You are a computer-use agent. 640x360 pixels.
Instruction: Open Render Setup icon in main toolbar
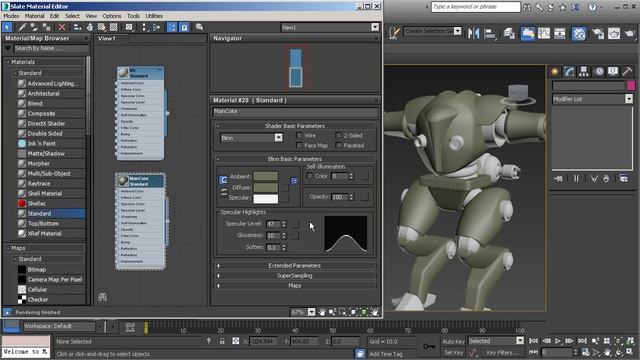(598, 33)
